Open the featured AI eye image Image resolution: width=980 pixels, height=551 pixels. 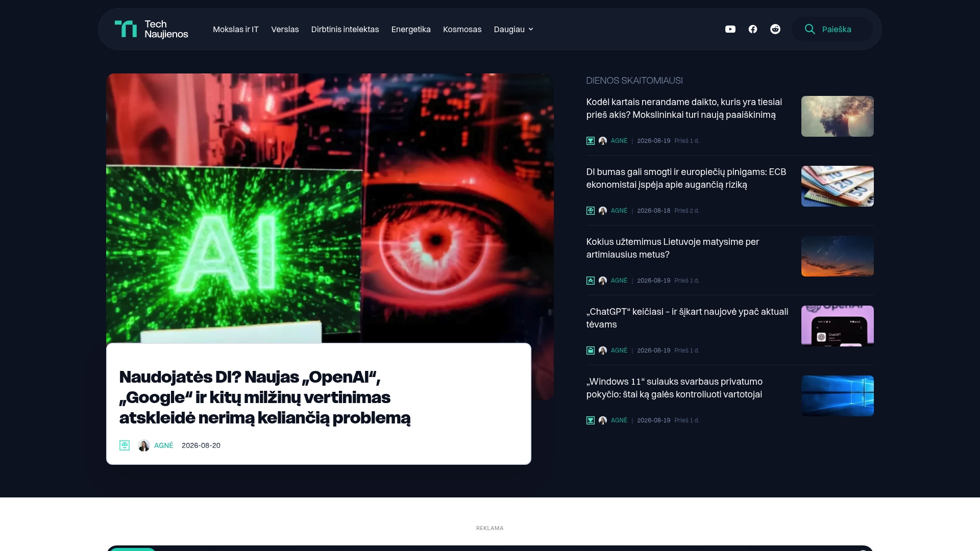pos(330,208)
